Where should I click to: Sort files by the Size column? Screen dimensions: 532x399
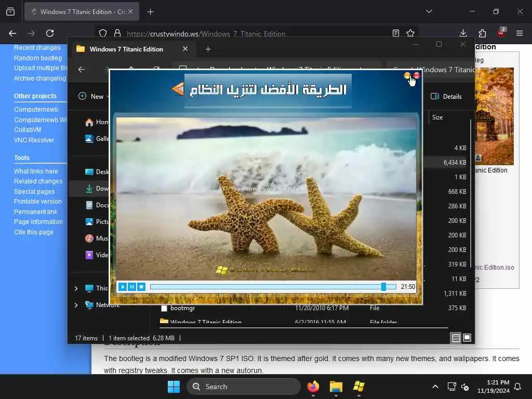pos(437,117)
